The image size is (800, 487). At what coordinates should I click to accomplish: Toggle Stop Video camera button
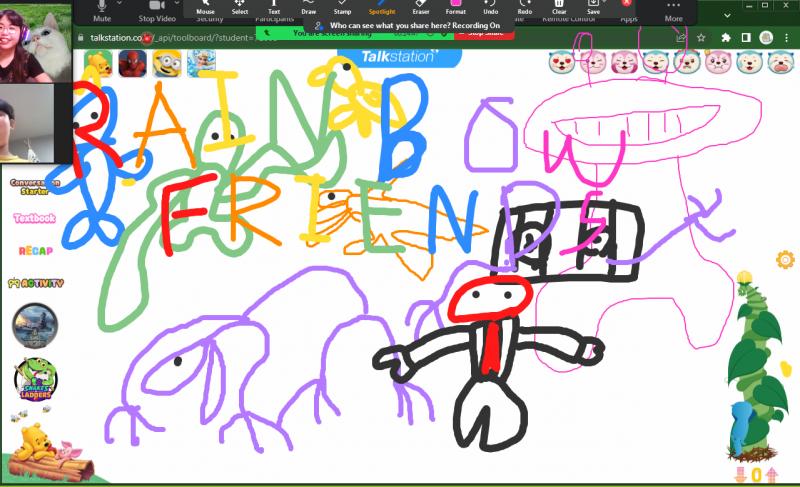coord(155,10)
